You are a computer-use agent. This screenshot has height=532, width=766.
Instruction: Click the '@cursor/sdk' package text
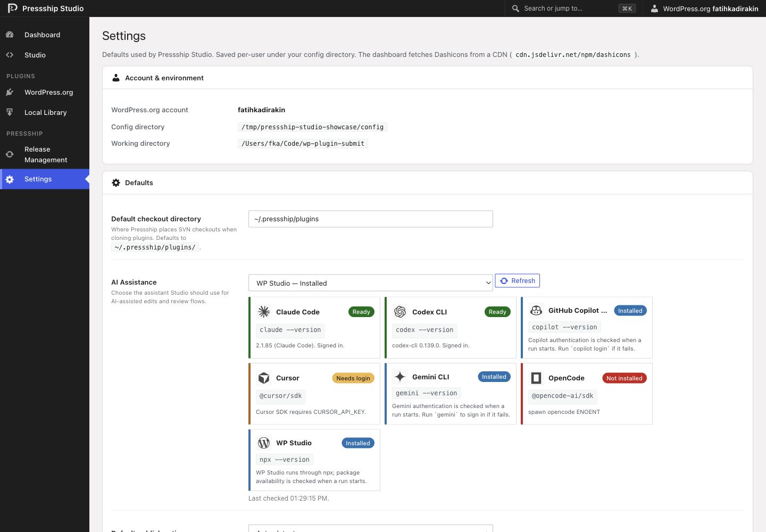pyautogui.click(x=281, y=396)
